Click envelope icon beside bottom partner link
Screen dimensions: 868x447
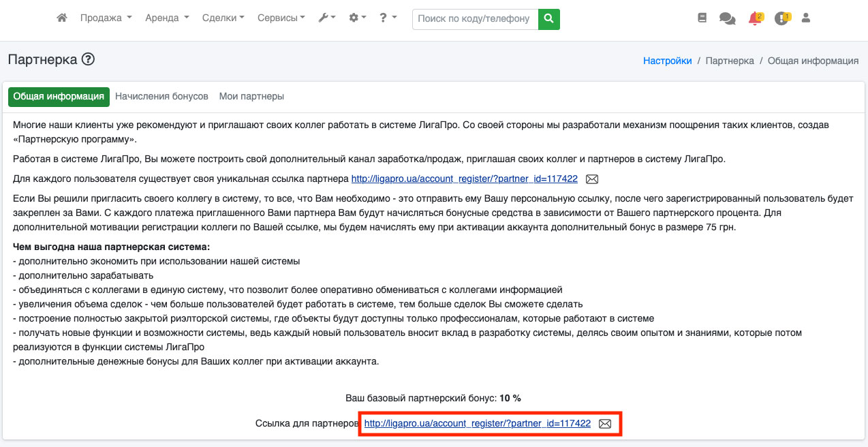605,424
